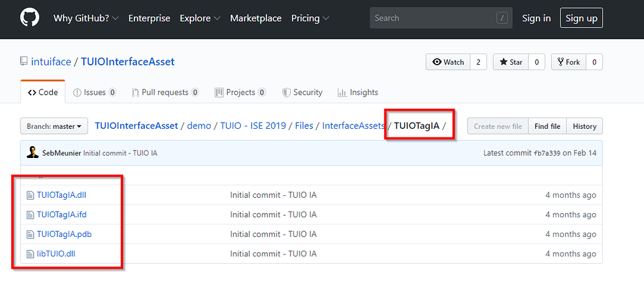Click the TUIOTagIA.ifd file icon
Screen dimensions: 644x288
29,215
